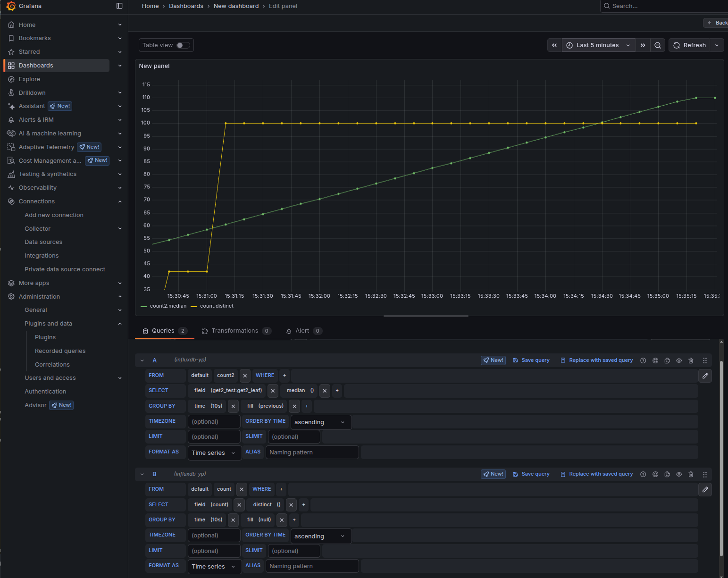
Task: Collapse the sidebar with the panel toggle
Action: point(119,6)
